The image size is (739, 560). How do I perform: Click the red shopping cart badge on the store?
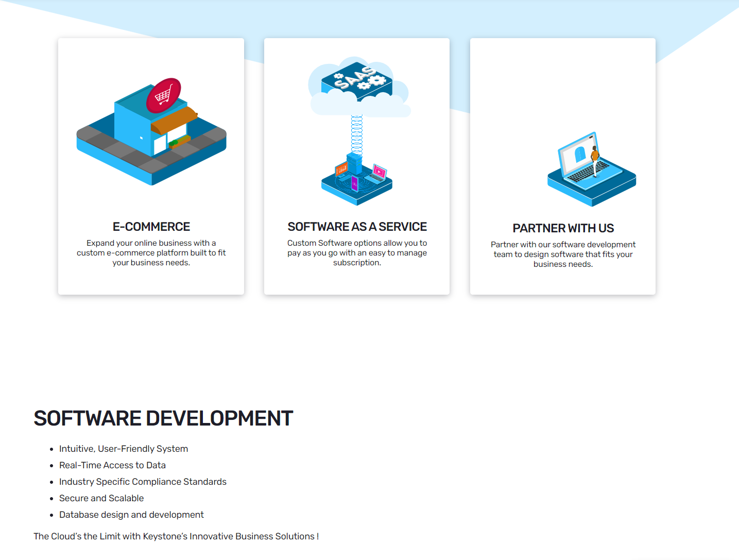point(163,95)
